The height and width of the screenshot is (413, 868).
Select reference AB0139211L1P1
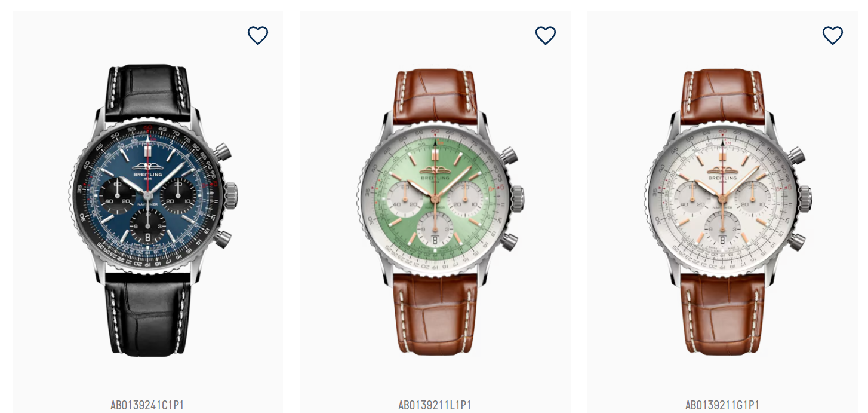(x=435, y=405)
